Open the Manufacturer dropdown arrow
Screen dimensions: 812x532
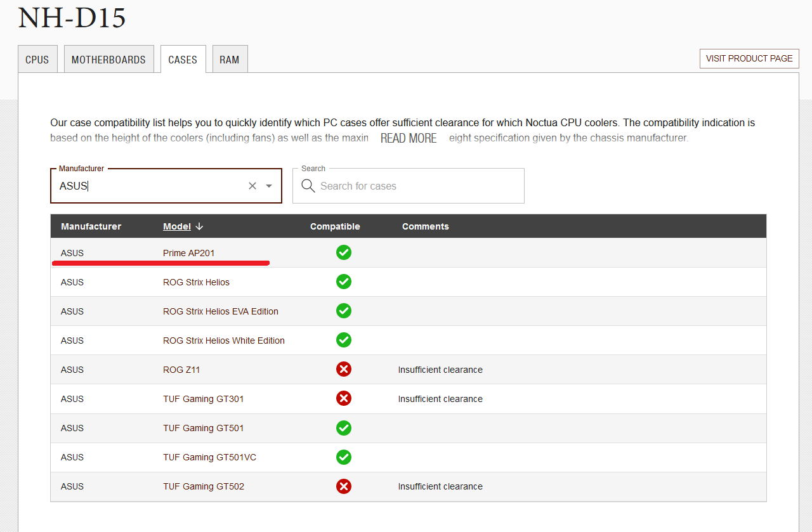pos(269,186)
